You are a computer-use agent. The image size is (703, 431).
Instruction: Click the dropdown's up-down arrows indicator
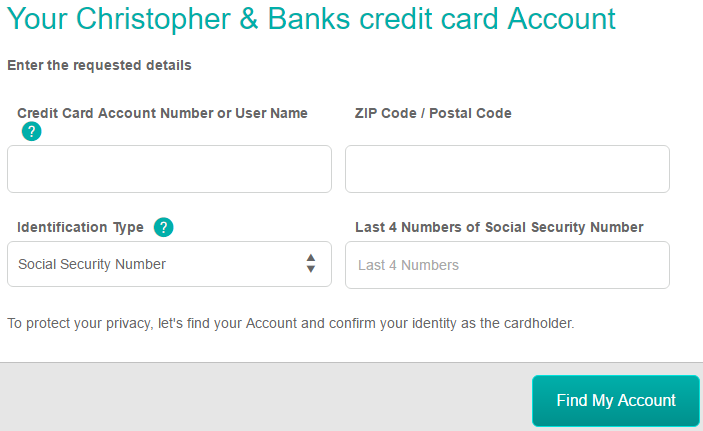(x=311, y=263)
